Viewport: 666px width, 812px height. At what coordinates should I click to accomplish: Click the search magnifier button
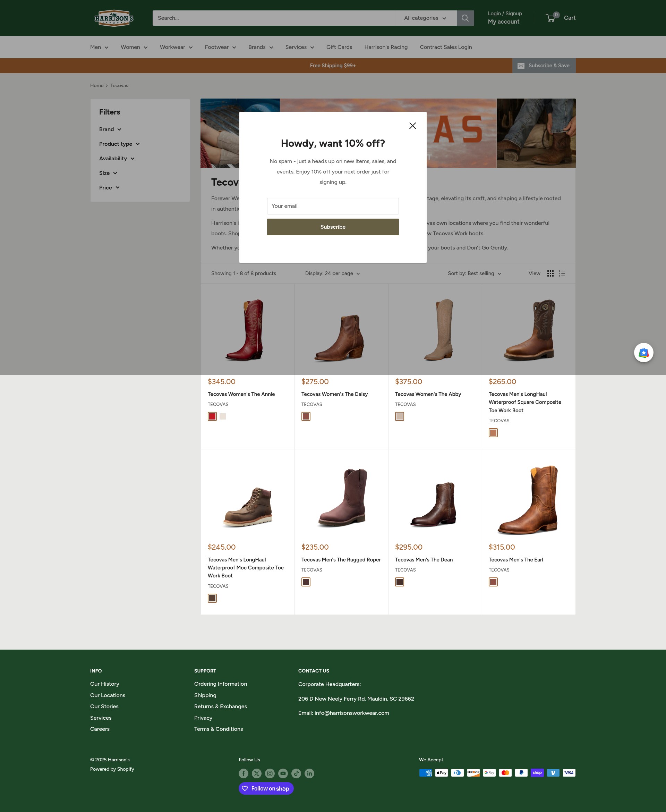465,18
